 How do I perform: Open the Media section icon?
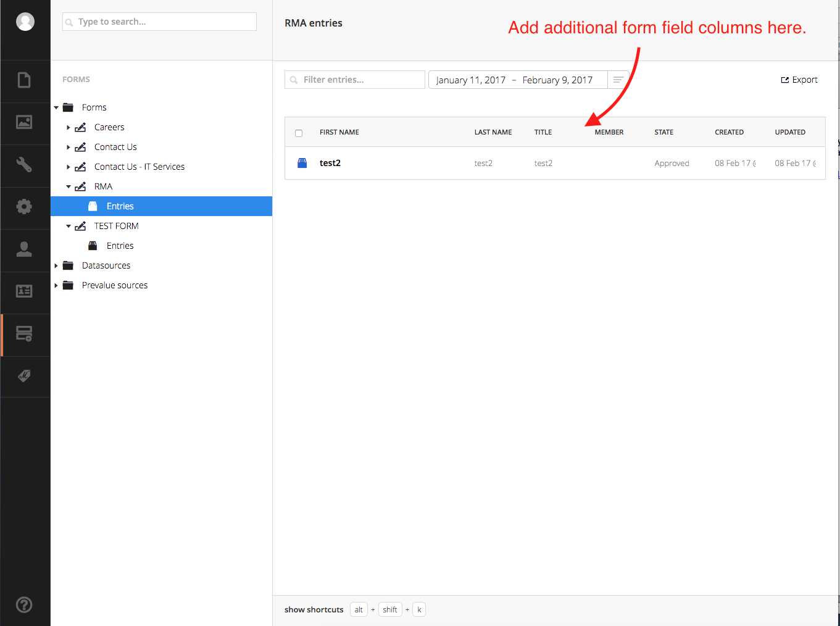24,122
